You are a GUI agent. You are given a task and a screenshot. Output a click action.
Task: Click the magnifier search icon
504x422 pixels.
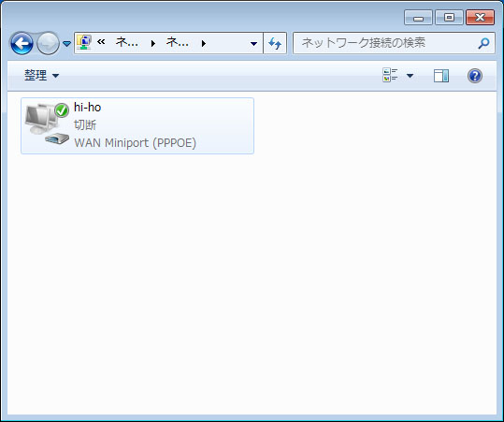pyautogui.click(x=483, y=43)
